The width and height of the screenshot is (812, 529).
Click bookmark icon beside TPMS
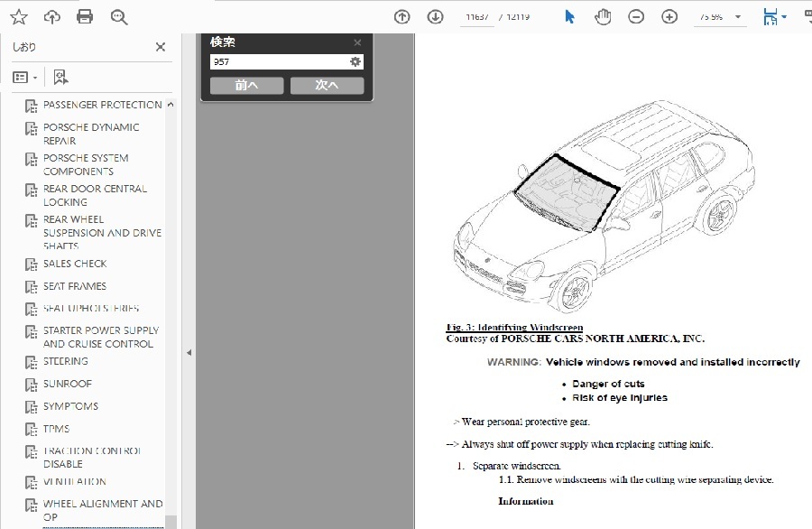tap(31, 430)
